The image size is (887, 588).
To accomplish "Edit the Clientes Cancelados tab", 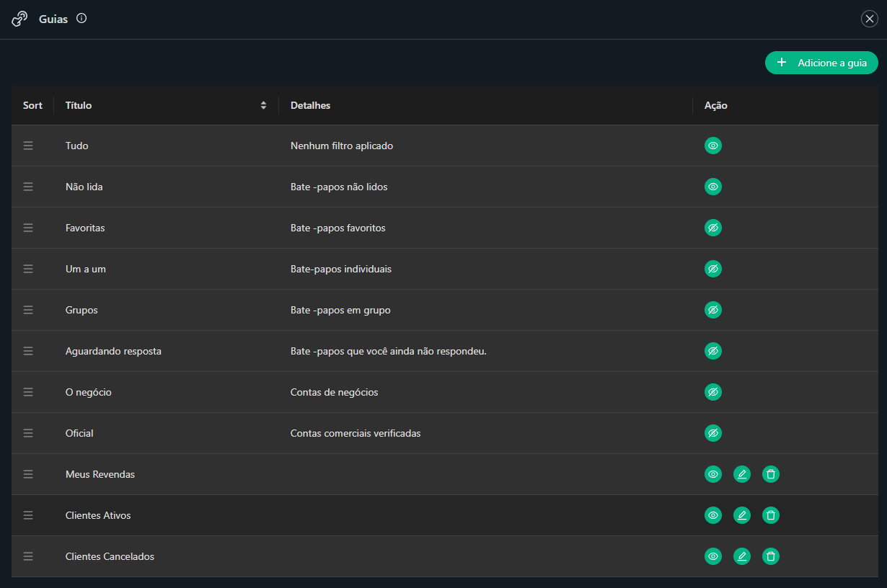I will 742,556.
